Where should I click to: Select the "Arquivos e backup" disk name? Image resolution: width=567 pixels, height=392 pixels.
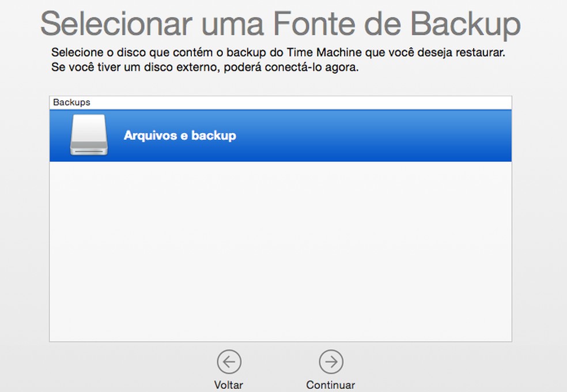180,136
